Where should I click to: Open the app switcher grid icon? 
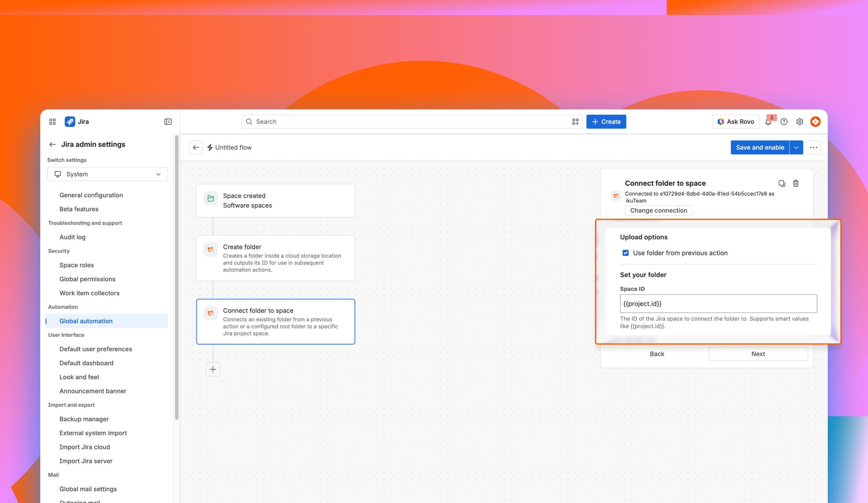52,122
